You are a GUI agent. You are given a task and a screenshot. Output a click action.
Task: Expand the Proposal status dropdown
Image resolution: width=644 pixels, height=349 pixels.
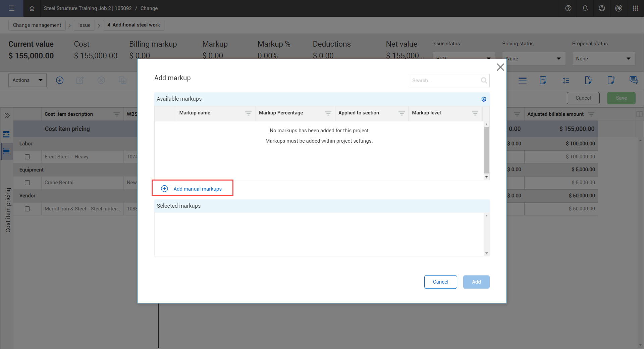[x=603, y=59]
